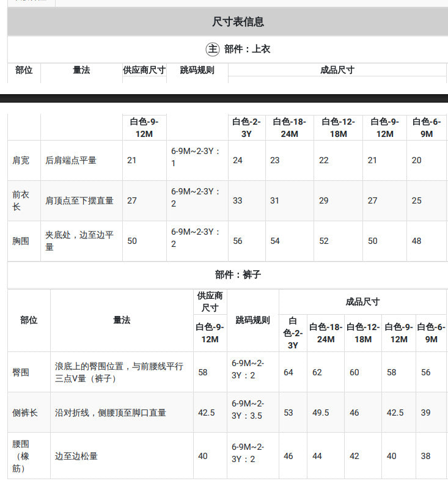
Task: Click the 白色-2-3Y column header in 上衣 table
Action: click(246, 128)
